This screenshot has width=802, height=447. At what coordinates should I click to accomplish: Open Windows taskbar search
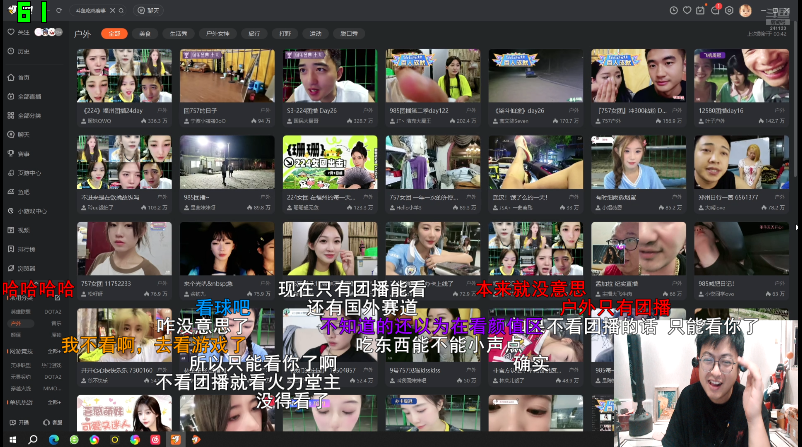[33, 439]
